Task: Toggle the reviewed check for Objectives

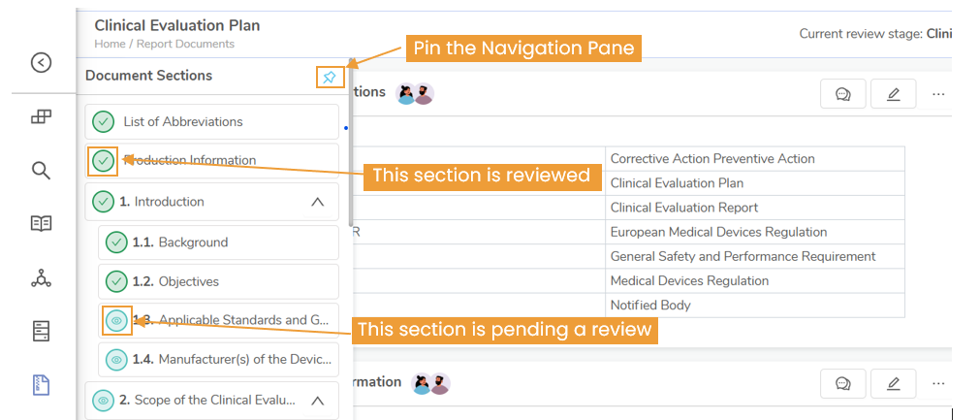Action: (x=116, y=281)
